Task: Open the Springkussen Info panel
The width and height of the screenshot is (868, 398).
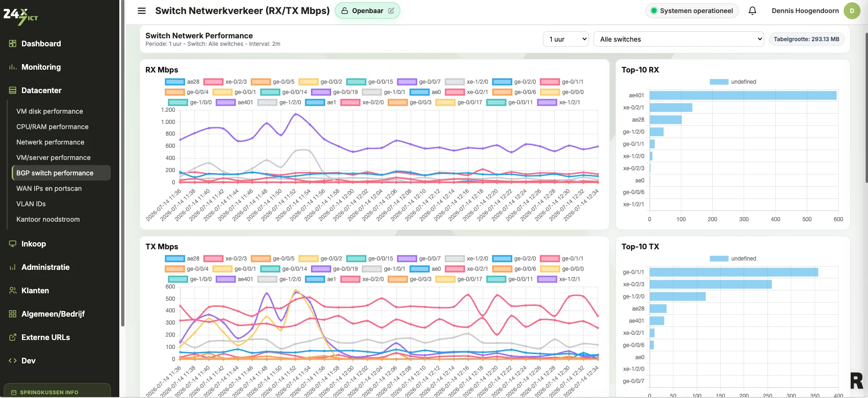Action: [57, 391]
